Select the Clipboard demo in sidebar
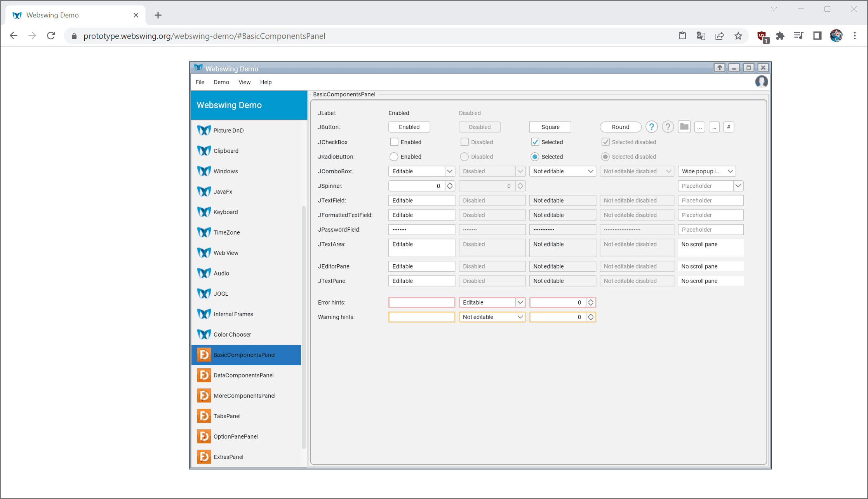The image size is (868, 499). (226, 151)
